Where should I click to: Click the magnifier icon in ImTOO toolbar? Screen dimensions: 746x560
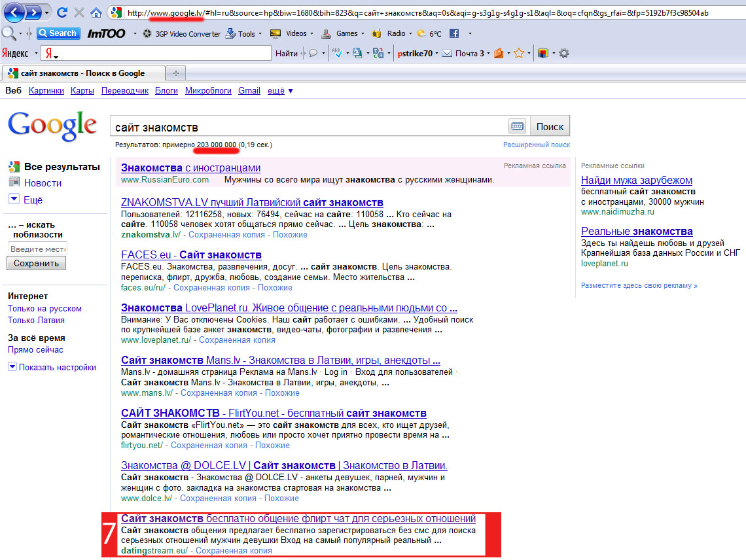8,33
